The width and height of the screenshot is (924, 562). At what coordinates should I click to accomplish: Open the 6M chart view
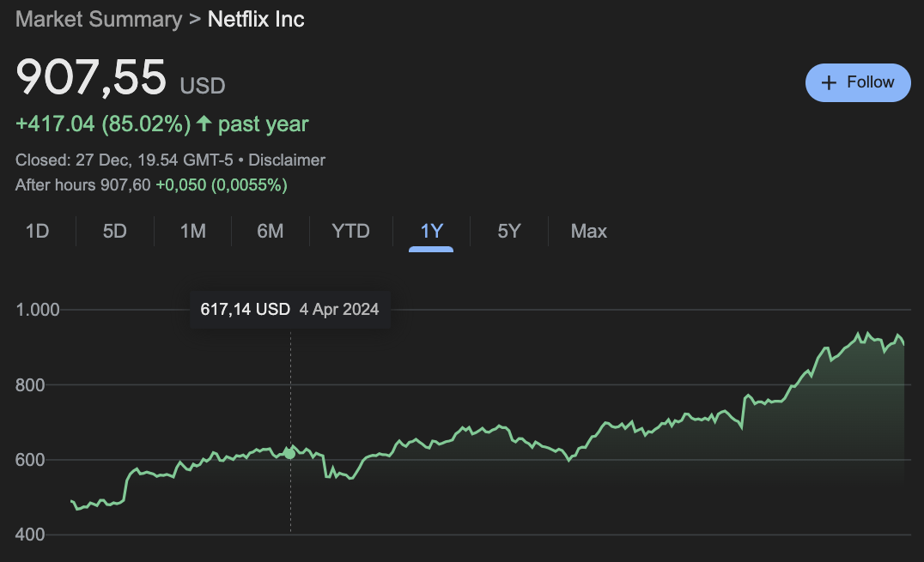270,231
